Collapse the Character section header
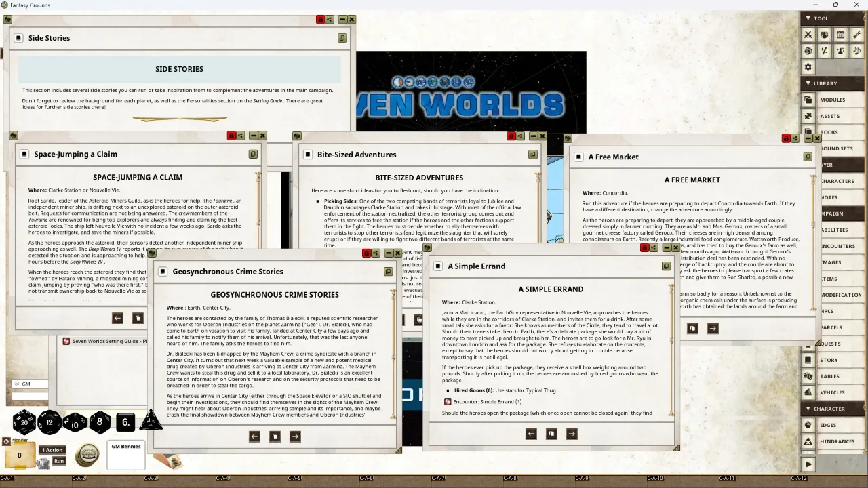The image size is (868, 488). pos(833,409)
